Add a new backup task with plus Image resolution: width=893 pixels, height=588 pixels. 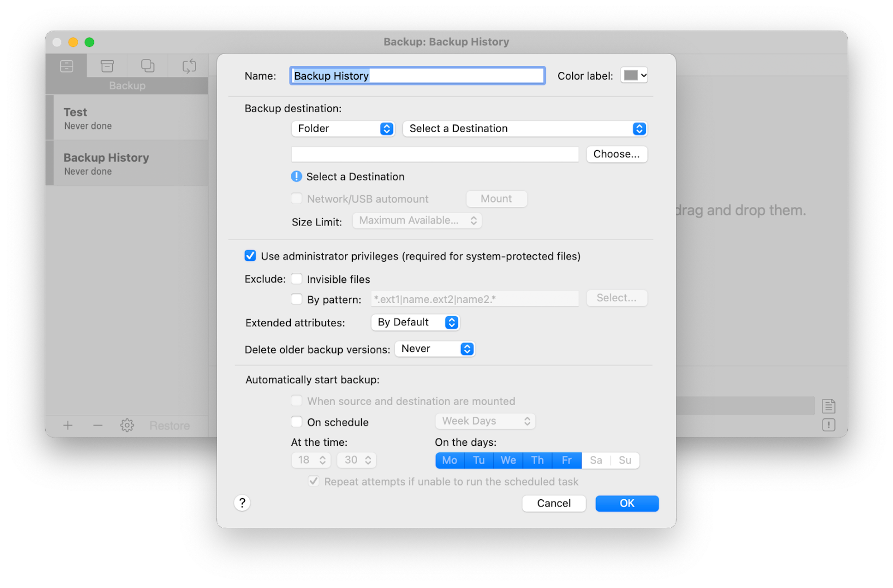[68, 426]
